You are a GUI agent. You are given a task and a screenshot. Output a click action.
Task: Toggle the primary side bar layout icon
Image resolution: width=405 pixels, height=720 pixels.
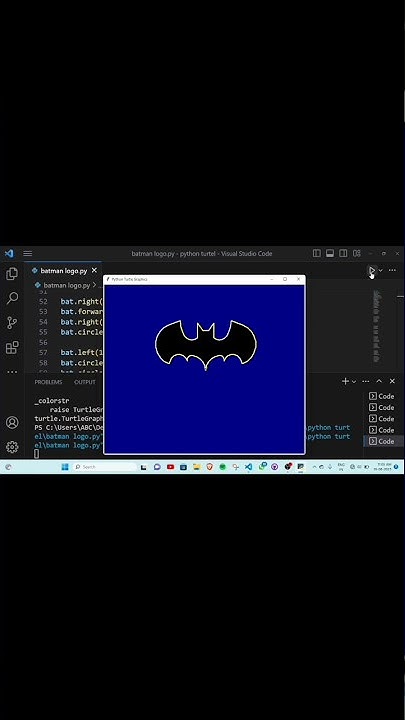[x=317, y=253]
